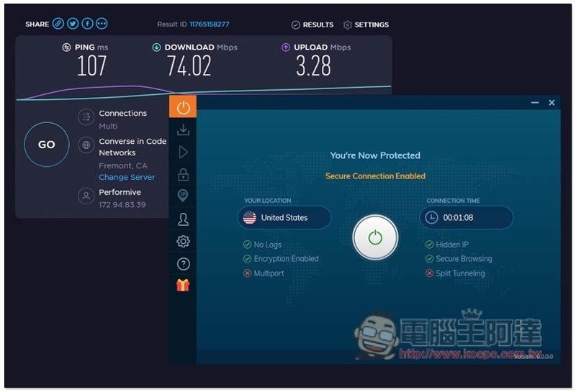The height and width of the screenshot is (392, 576).
Task: Open the gift box icon
Action: point(183,286)
